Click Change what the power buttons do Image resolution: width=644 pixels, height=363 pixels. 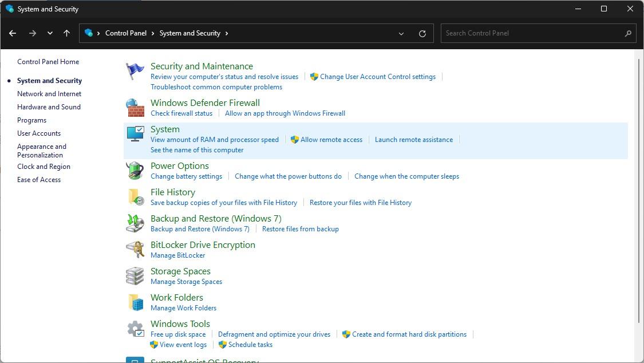288,176
